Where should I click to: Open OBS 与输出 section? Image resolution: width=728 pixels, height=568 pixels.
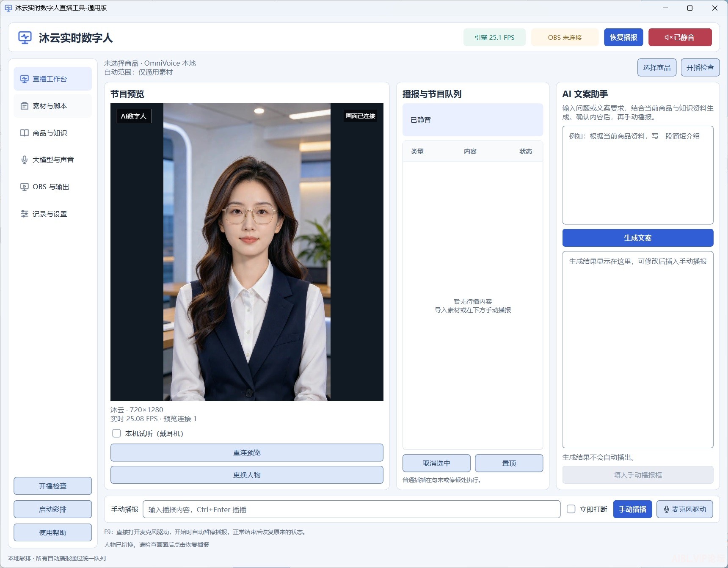53,187
